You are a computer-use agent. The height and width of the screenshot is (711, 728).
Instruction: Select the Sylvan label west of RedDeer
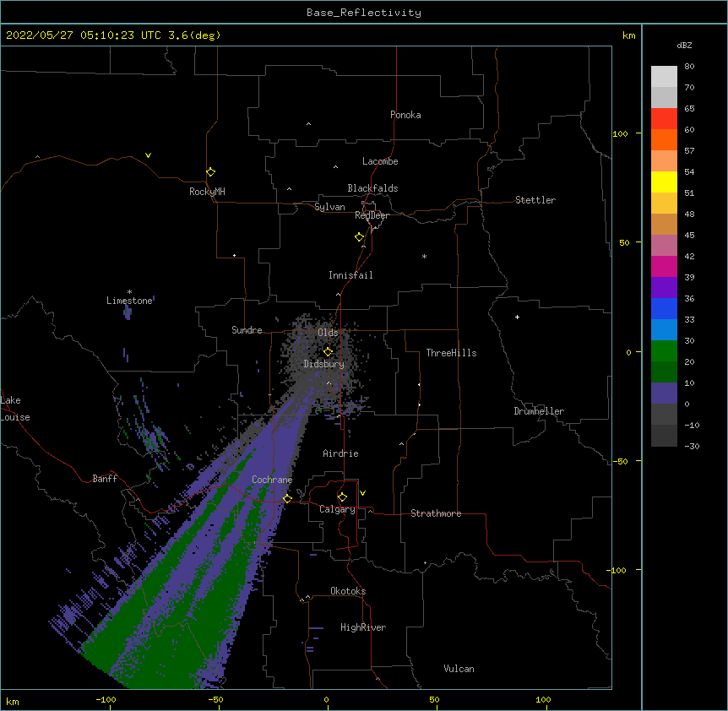[x=329, y=207]
